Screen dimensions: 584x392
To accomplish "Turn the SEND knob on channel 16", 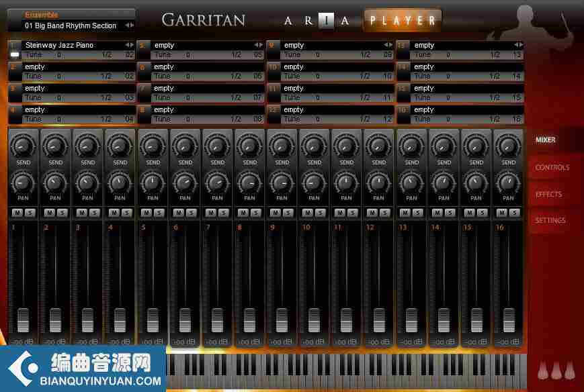I will pos(508,146).
